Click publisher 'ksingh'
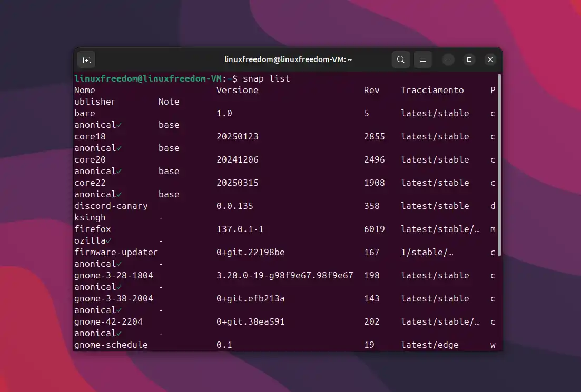The height and width of the screenshot is (392, 581). [90, 217]
